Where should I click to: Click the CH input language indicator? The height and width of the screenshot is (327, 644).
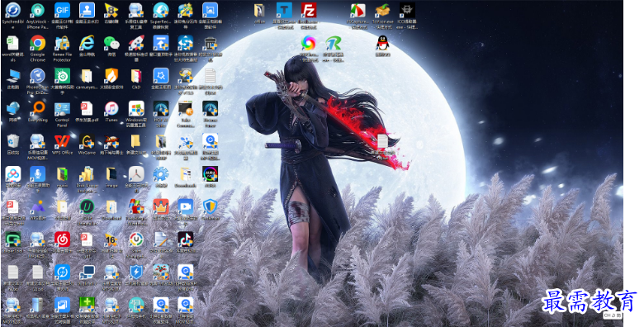613,315
